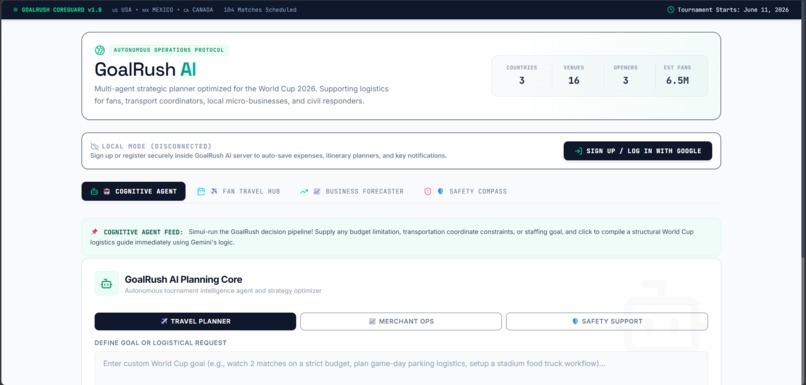Click the airplane icon on Travel Planner button
806x385 pixels.
[164, 321]
